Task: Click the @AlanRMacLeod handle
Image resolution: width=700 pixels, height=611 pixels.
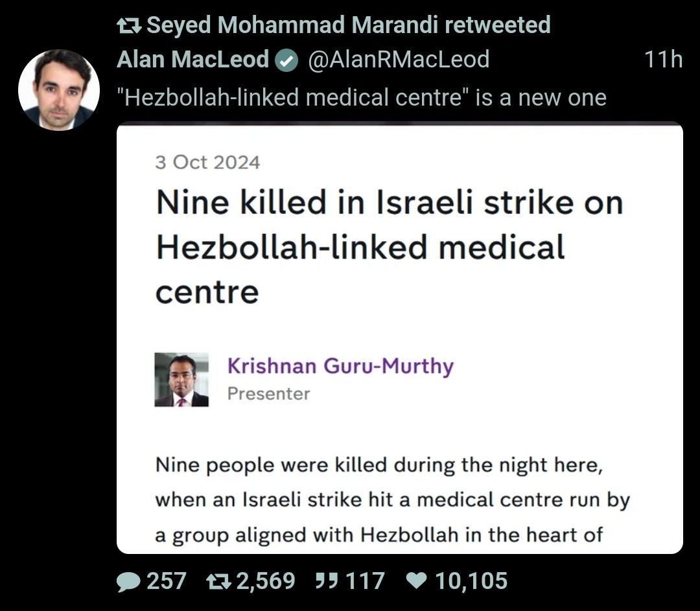Action: [x=398, y=60]
